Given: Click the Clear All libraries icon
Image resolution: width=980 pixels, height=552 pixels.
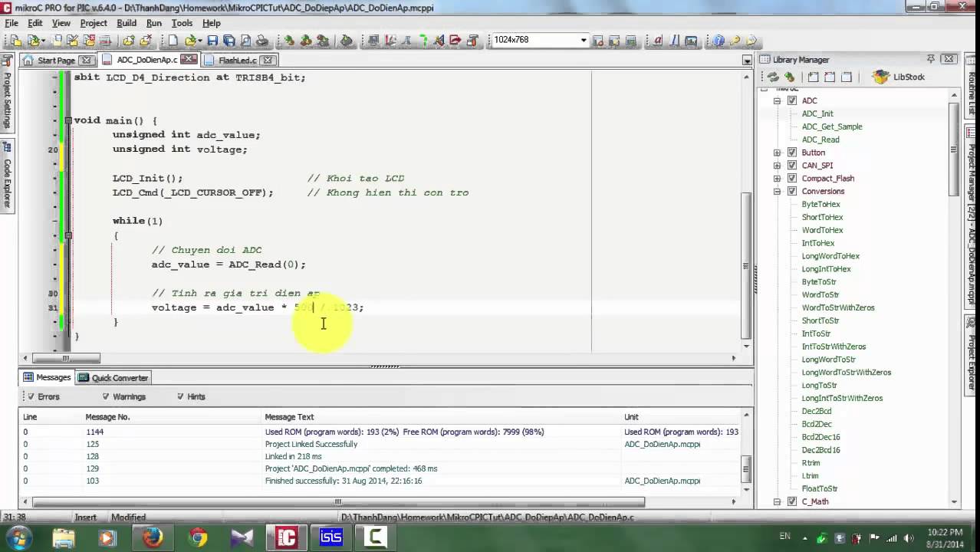Looking at the screenshot, I should [x=830, y=77].
